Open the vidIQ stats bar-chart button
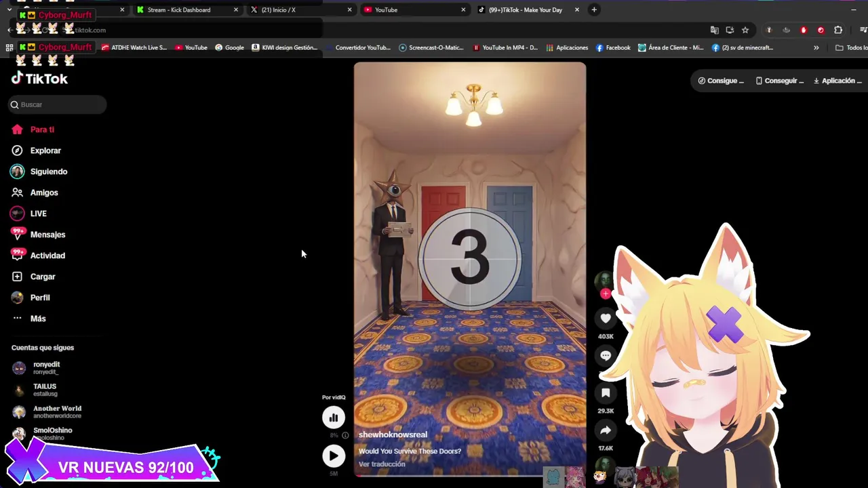This screenshot has width=868, height=488. coord(334,418)
